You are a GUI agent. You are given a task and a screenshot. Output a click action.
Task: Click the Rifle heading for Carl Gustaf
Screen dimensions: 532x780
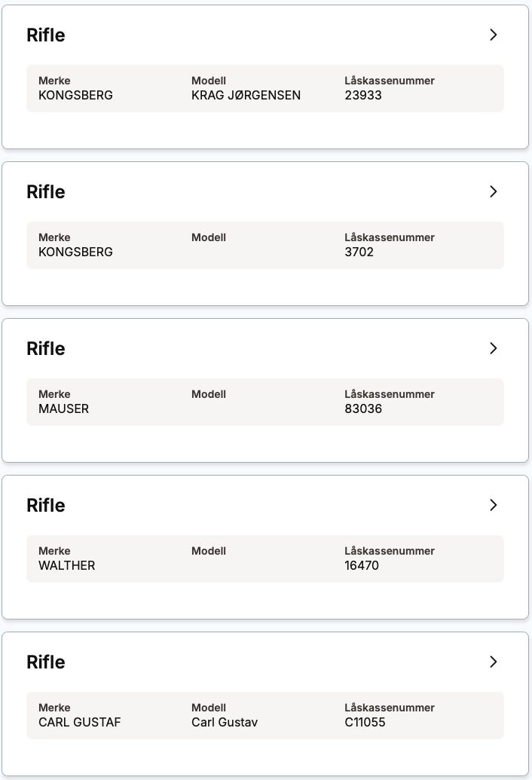click(x=46, y=662)
